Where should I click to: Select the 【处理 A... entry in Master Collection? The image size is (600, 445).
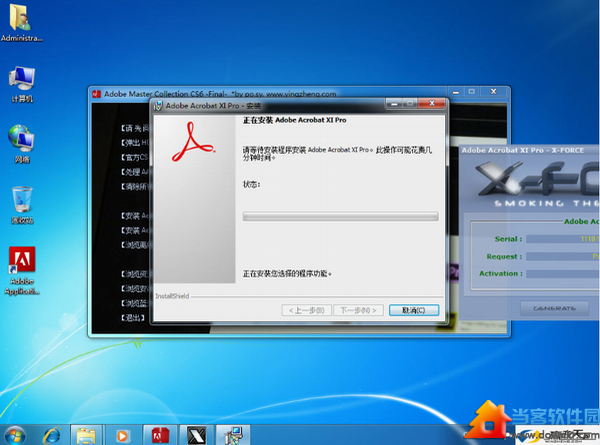point(135,172)
